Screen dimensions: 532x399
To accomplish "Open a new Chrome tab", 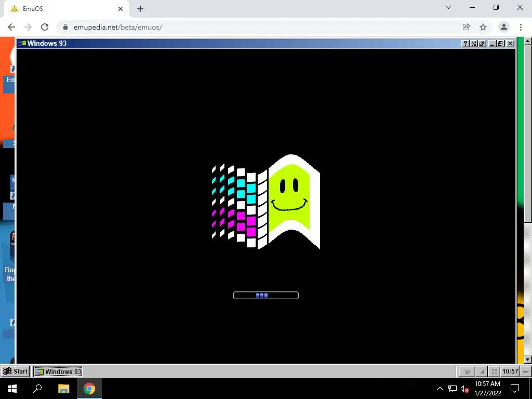I will (140, 9).
